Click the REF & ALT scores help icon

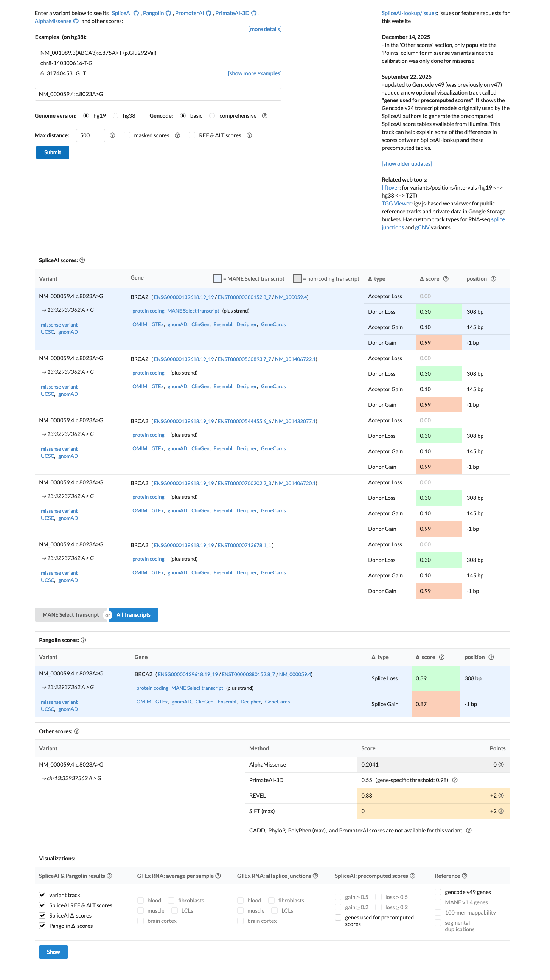tap(250, 135)
